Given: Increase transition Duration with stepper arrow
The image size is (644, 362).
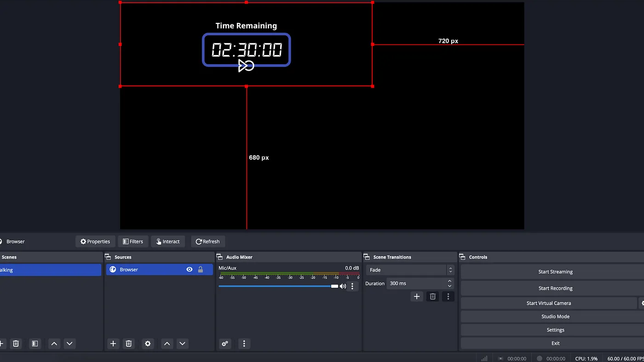Looking at the screenshot, I should coord(449,281).
